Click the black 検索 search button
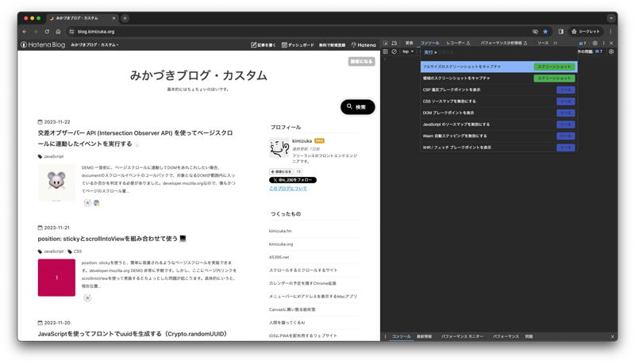 point(358,107)
